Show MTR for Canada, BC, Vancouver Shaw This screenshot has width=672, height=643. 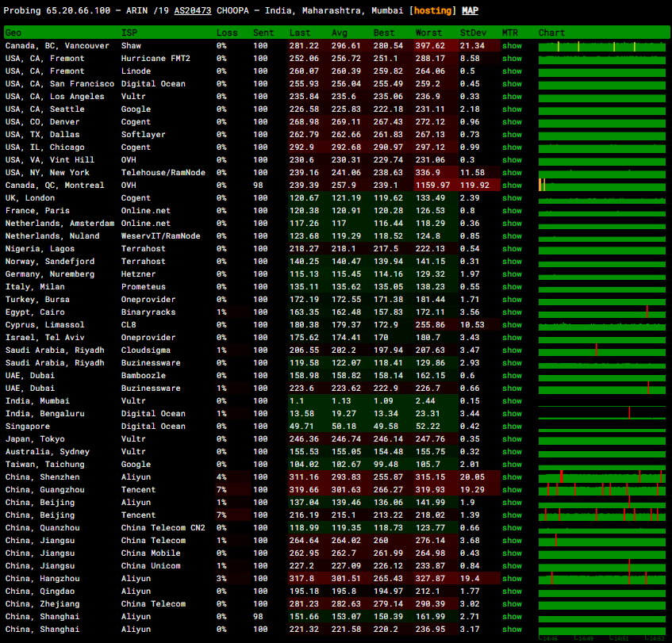512,46
